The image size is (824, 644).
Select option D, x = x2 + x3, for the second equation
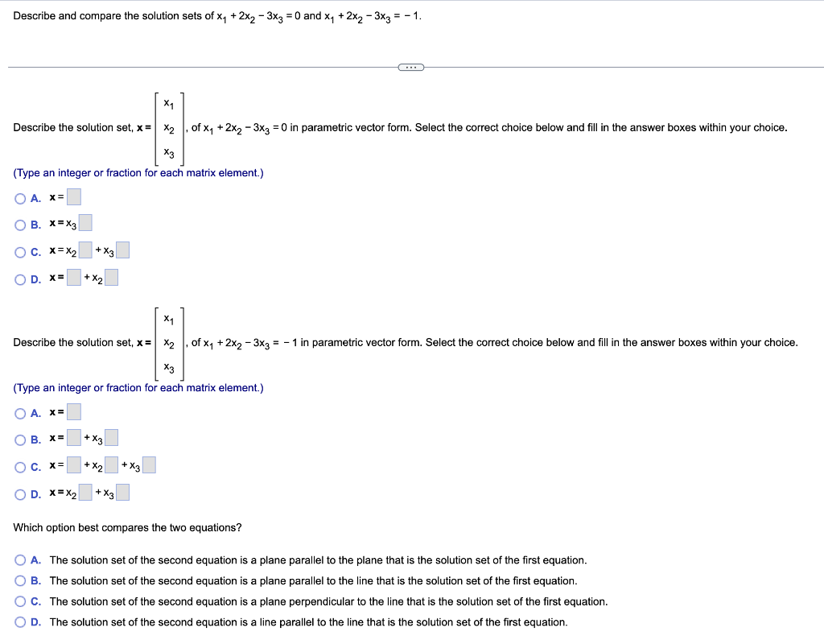(x=20, y=495)
